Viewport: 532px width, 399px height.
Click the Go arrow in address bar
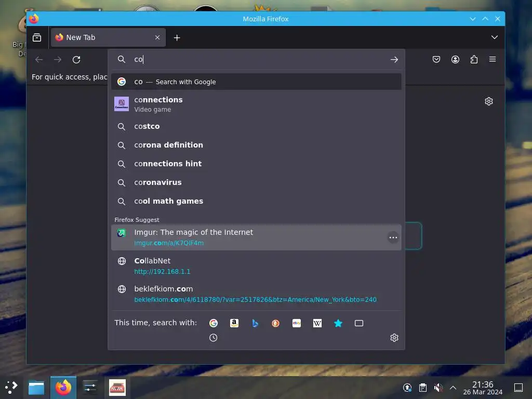coord(394,59)
